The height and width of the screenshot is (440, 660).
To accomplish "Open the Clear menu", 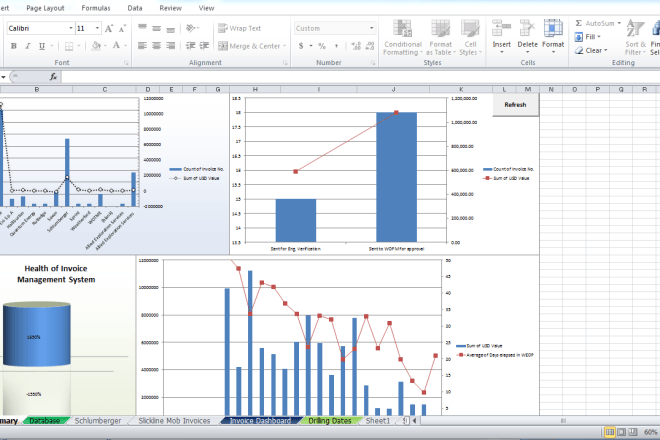I will 591,50.
